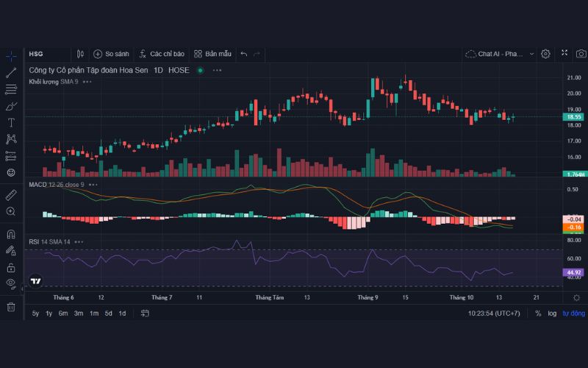Open the candlestick chart type selector
588x368 pixels.
(x=80, y=54)
